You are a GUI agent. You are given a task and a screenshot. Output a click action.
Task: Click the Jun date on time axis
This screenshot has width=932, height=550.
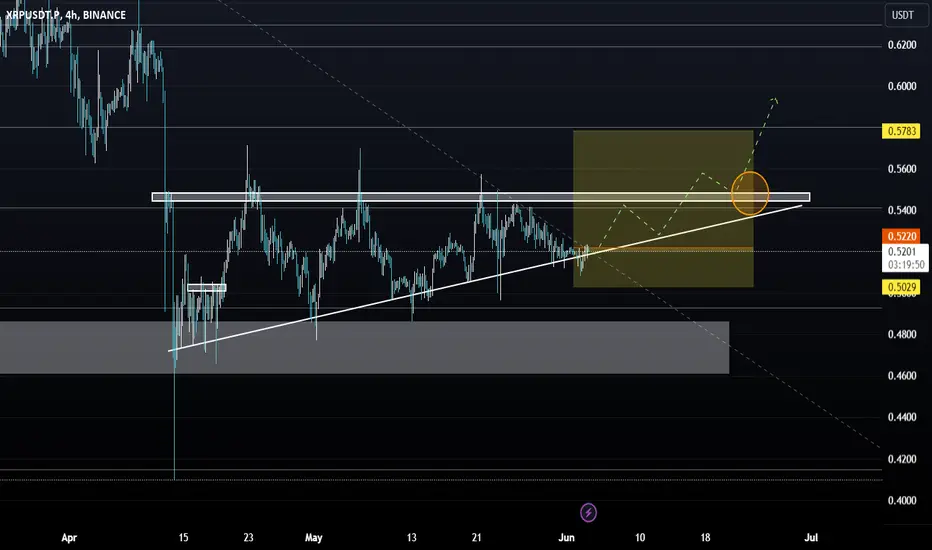(x=566, y=538)
